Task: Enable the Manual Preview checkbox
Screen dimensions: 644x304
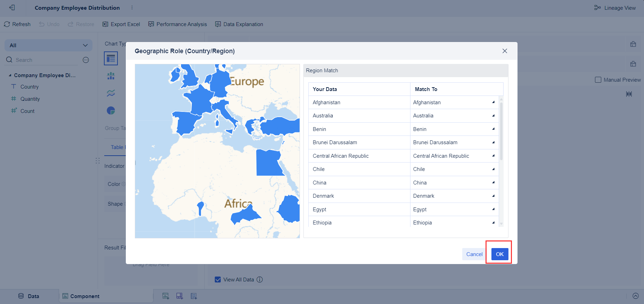Action: click(x=598, y=80)
